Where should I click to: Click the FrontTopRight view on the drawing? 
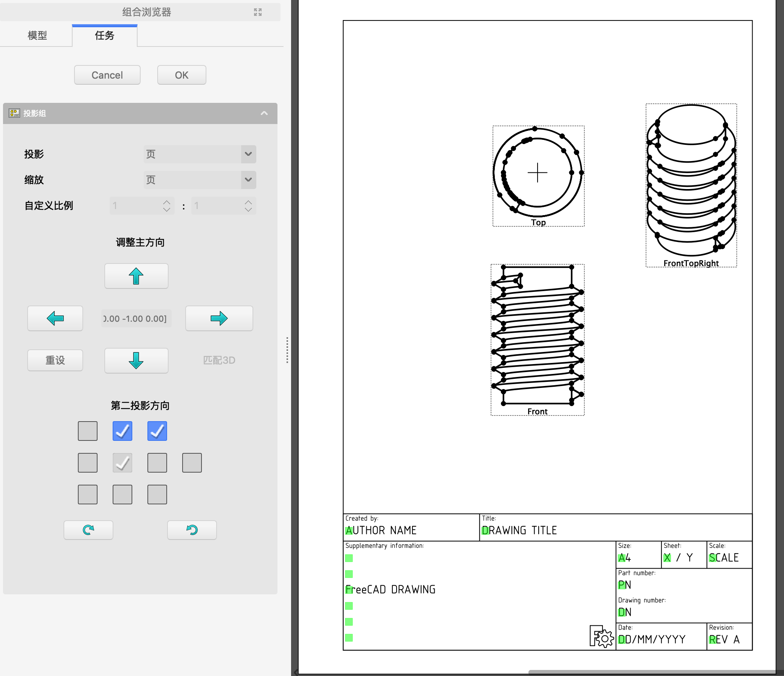pyautogui.click(x=691, y=186)
